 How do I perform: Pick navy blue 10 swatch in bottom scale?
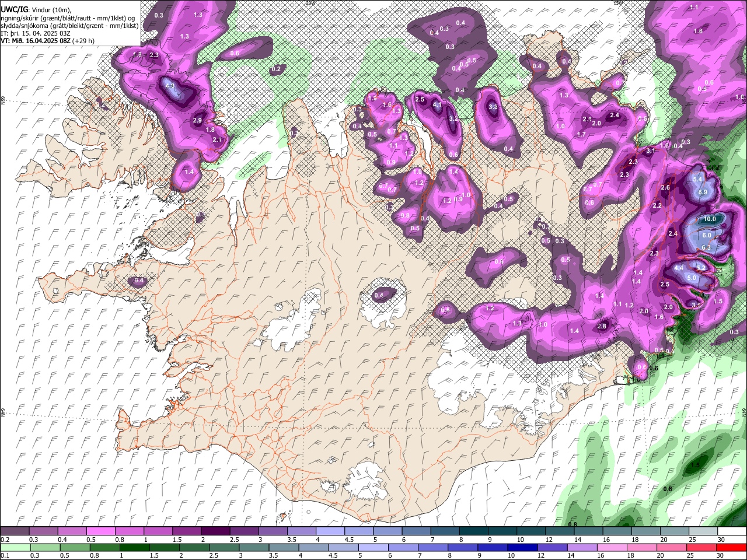[x=521, y=547]
